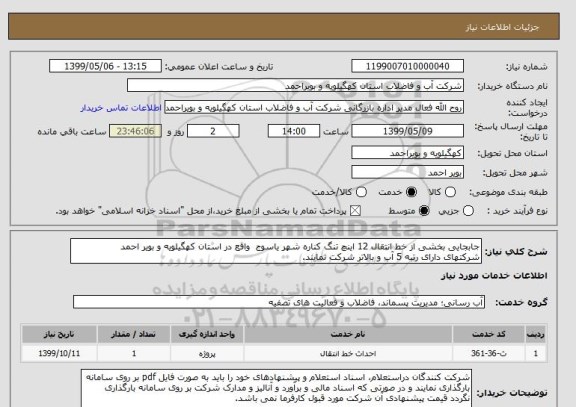The width and height of the screenshot is (576, 407).
Task: Toggle the اسناد خزانه اسلامی payment checkbox
Action: tap(355, 211)
